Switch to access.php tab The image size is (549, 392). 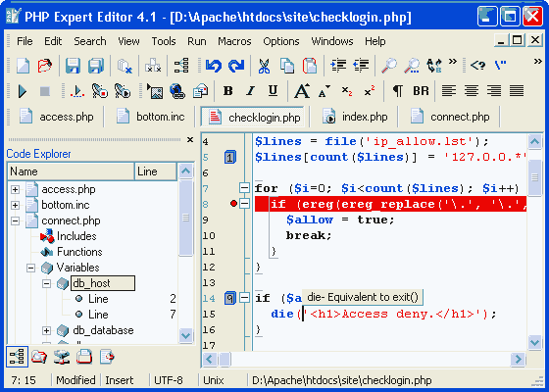[x=57, y=117]
